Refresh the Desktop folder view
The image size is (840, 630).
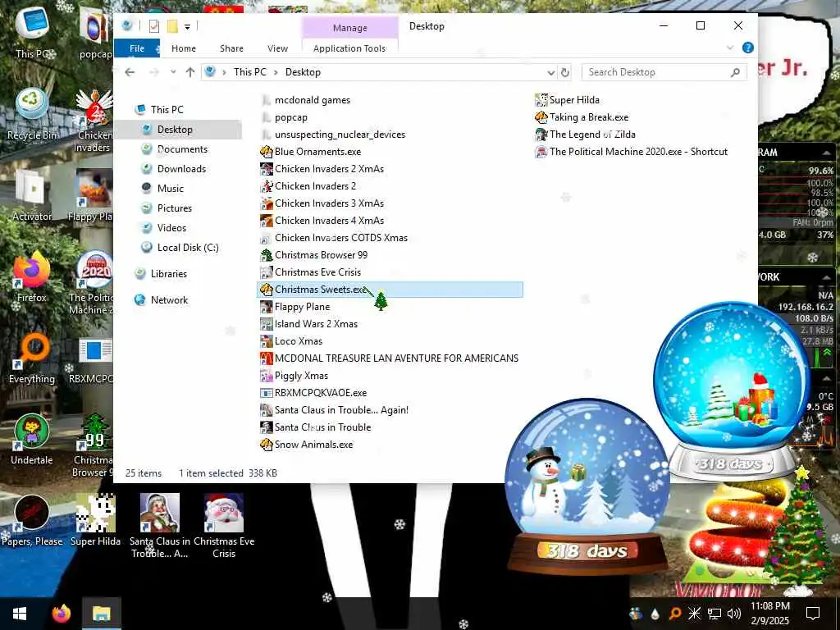click(564, 72)
